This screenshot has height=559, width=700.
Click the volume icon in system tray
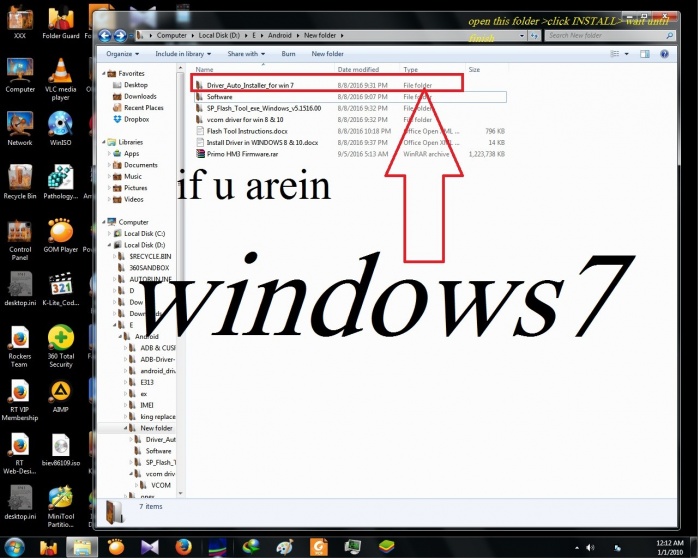590,547
